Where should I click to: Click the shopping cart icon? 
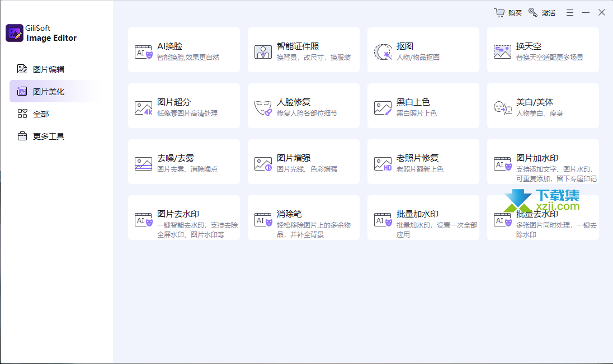pos(499,13)
